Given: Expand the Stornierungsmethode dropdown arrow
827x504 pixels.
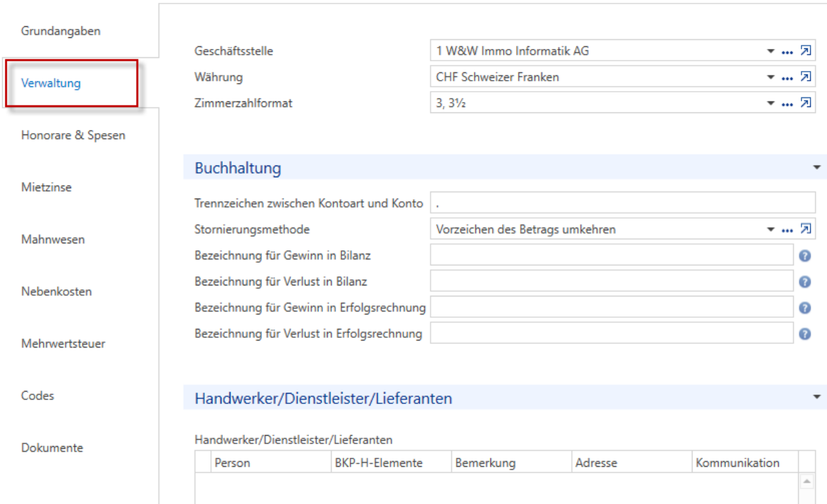Looking at the screenshot, I should (770, 230).
